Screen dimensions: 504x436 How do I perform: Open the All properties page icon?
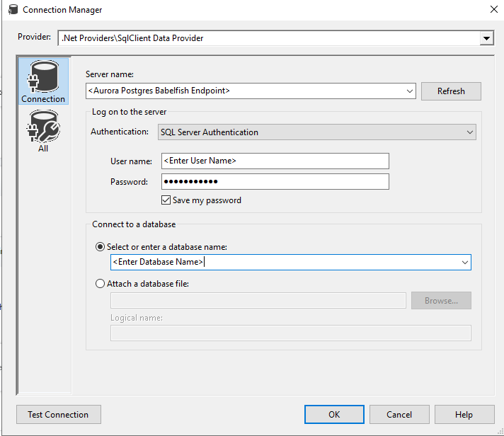click(43, 131)
